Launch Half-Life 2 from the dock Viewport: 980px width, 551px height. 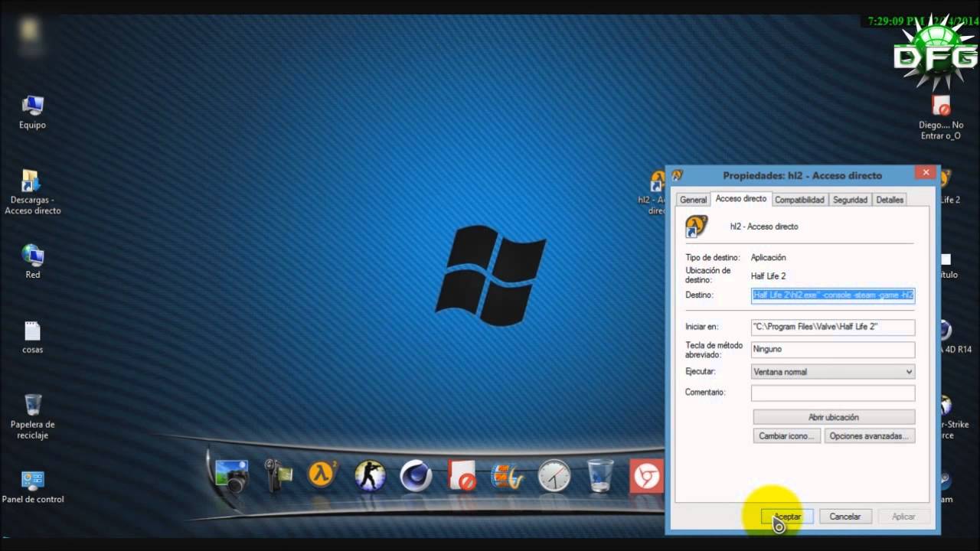[x=323, y=475]
